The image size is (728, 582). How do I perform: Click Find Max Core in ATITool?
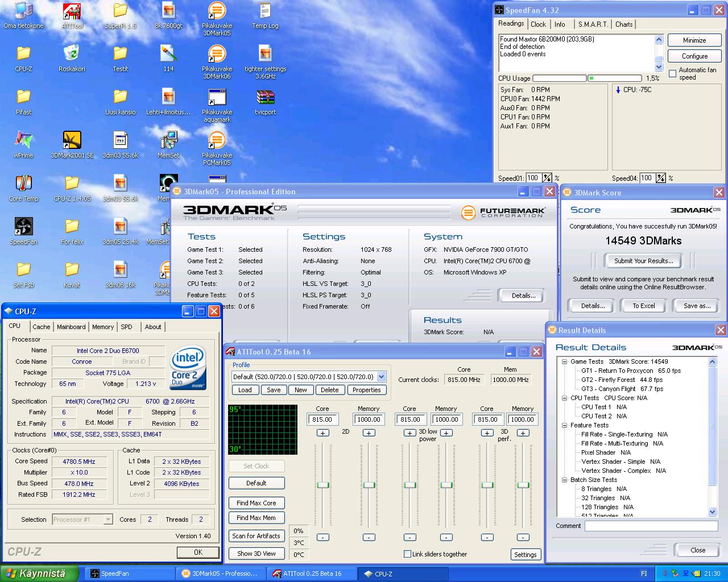(x=257, y=503)
